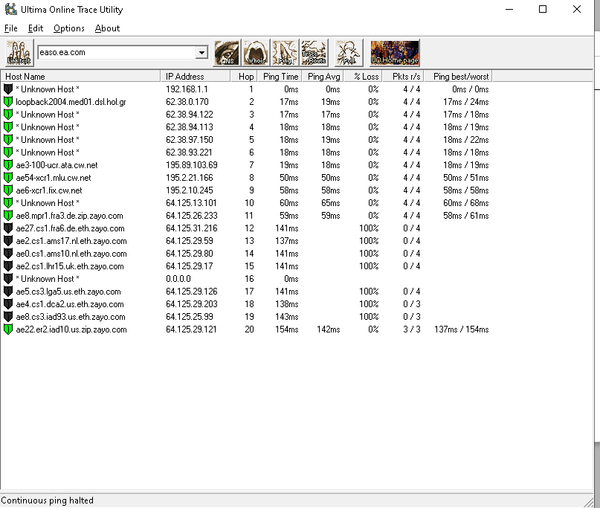Open the host address dropdown arrow
This screenshot has height=508, width=600.
click(201, 52)
